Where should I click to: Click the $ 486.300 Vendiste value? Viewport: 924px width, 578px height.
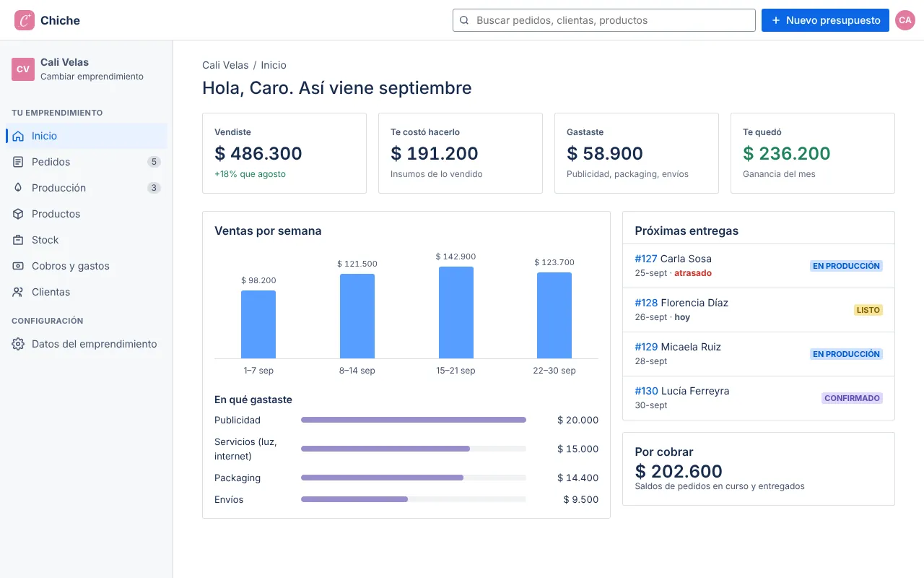pyautogui.click(x=258, y=153)
